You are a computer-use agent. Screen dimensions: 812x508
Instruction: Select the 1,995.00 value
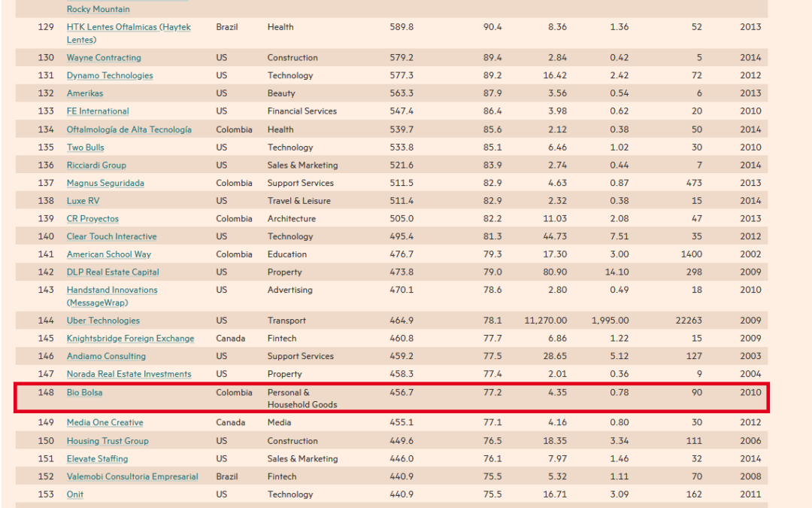610,321
